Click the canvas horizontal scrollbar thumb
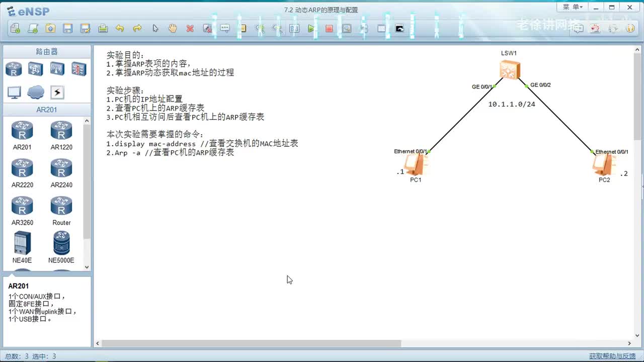The width and height of the screenshot is (644, 362). (251, 343)
